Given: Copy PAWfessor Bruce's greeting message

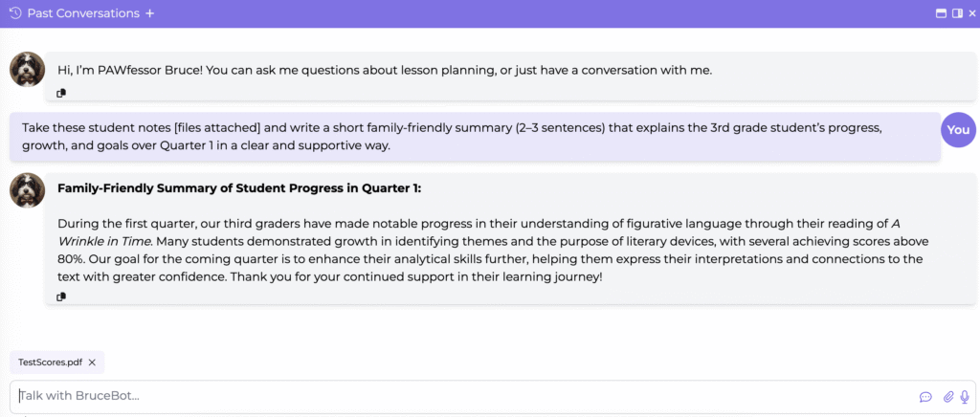Looking at the screenshot, I should coord(61,93).
